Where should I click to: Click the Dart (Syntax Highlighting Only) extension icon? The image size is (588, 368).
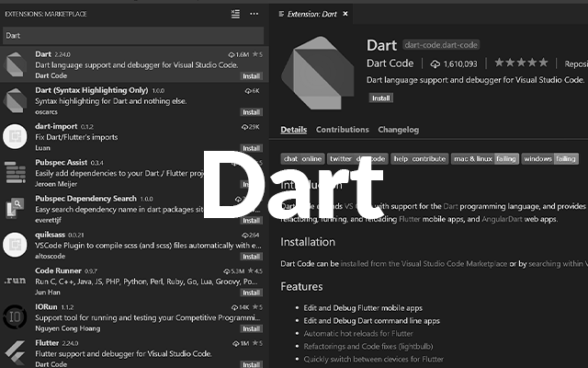[15, 100]
